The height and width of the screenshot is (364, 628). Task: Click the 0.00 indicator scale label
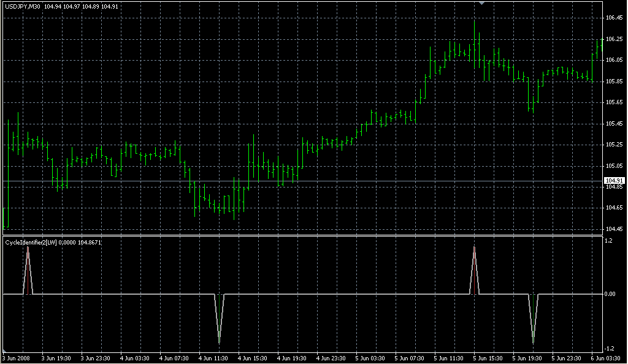[610, 294]
